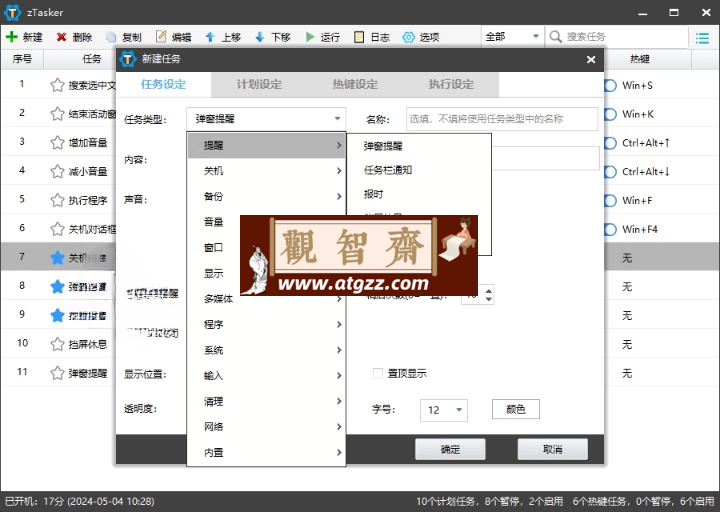Toggle the Win+F hotkey switch

(610, 201)
